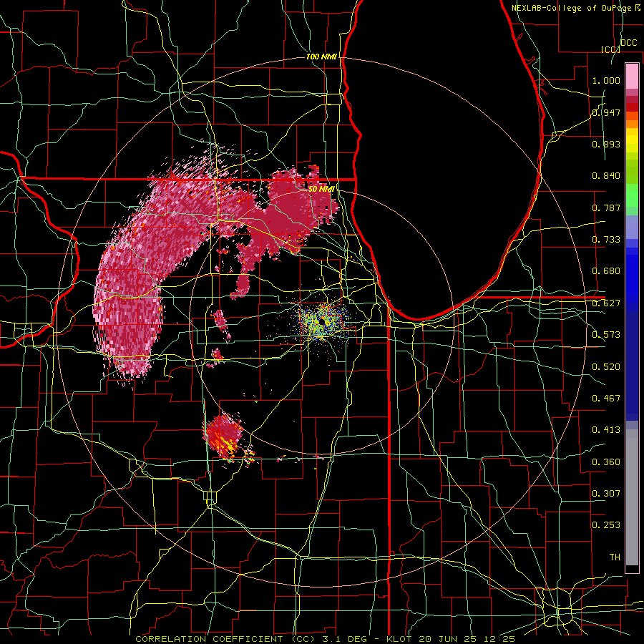Click the KLOT station identifier in the footer
This screenshot has height=644, width=644.
pyautogui.click(x=399, y=639)
